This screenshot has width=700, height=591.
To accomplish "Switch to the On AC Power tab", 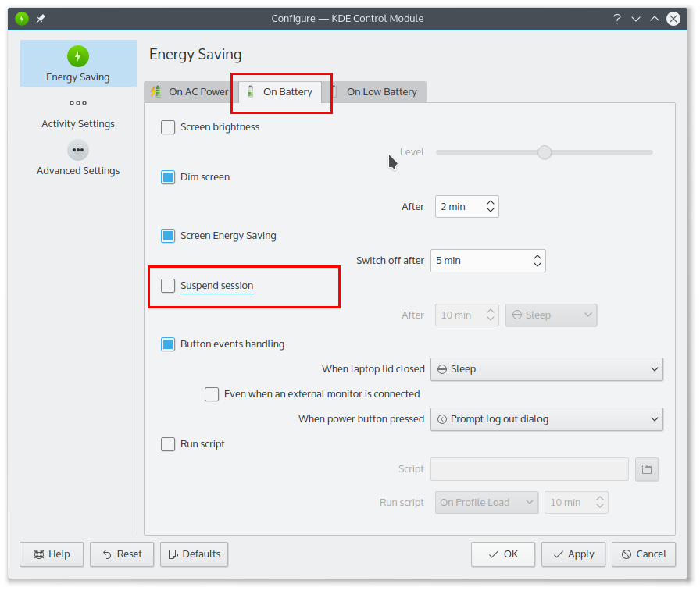I will pos(194,91).
